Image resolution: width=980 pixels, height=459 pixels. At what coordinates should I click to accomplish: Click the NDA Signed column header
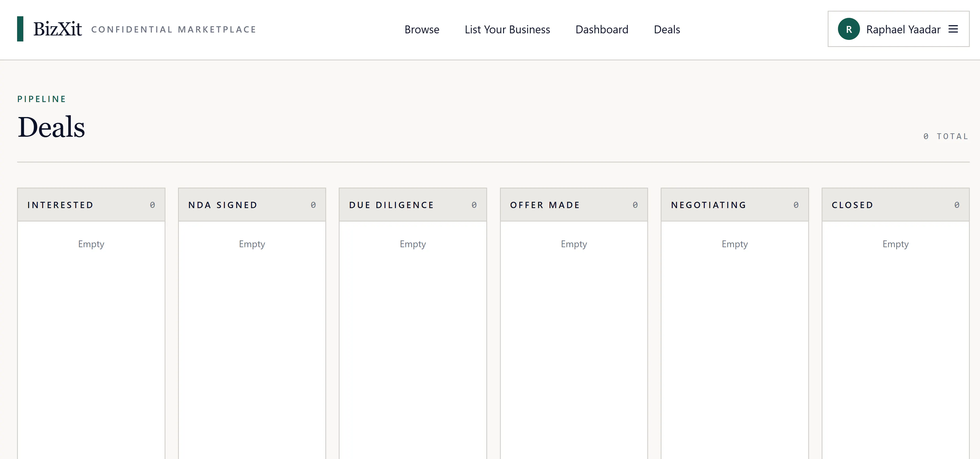coord(252,205)
